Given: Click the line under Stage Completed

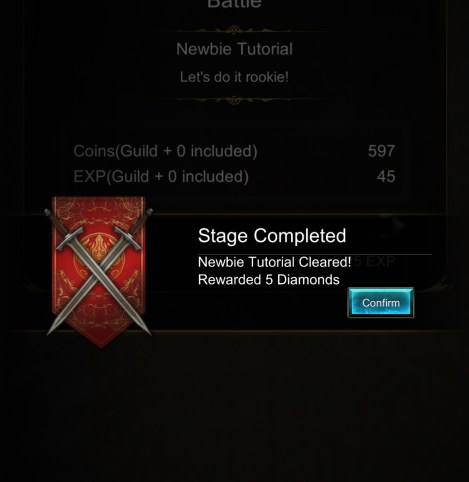Looking at the screenshot, I should point(315,254).
